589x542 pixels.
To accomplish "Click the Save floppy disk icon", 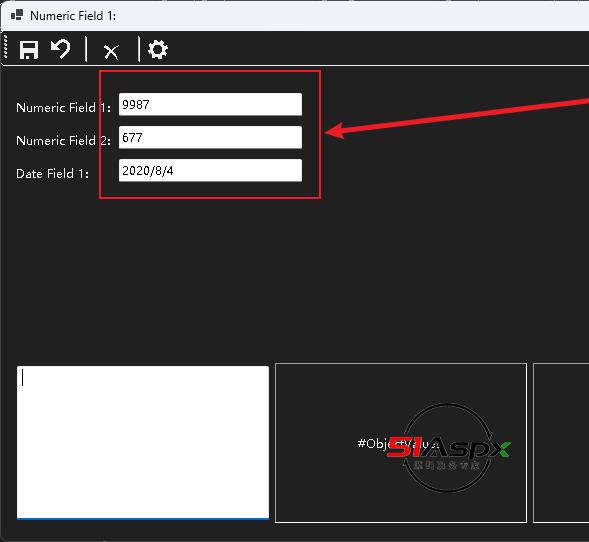I will (x=29, y=50).
